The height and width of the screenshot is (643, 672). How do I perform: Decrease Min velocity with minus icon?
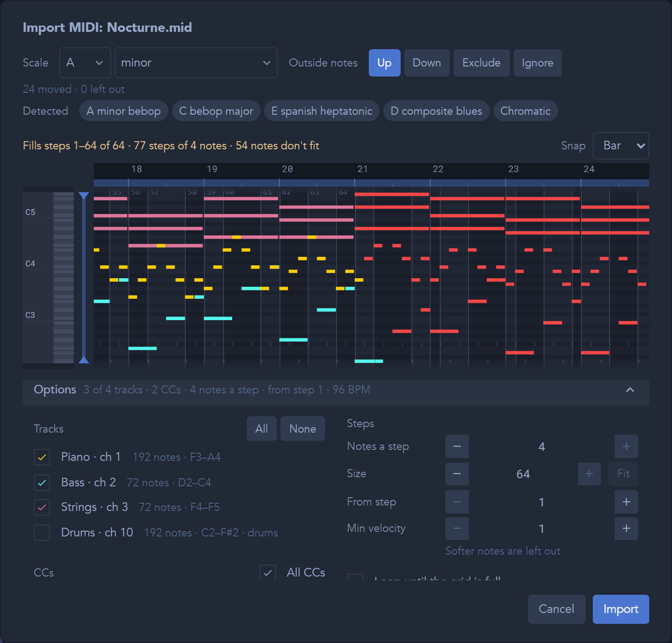coord(457,528)
